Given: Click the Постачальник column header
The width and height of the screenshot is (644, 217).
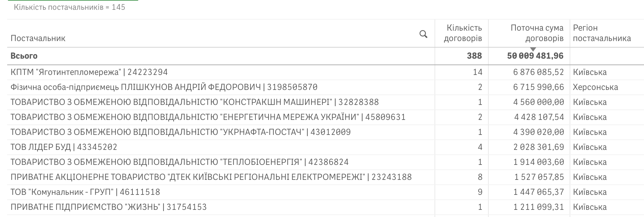Looking at the screenshot, I should pos(38,38).
